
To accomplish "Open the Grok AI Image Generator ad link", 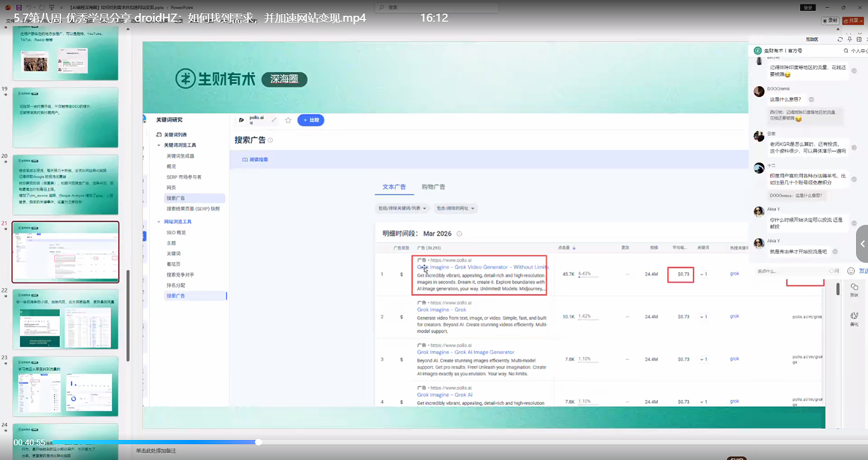I will pos(466,352).
